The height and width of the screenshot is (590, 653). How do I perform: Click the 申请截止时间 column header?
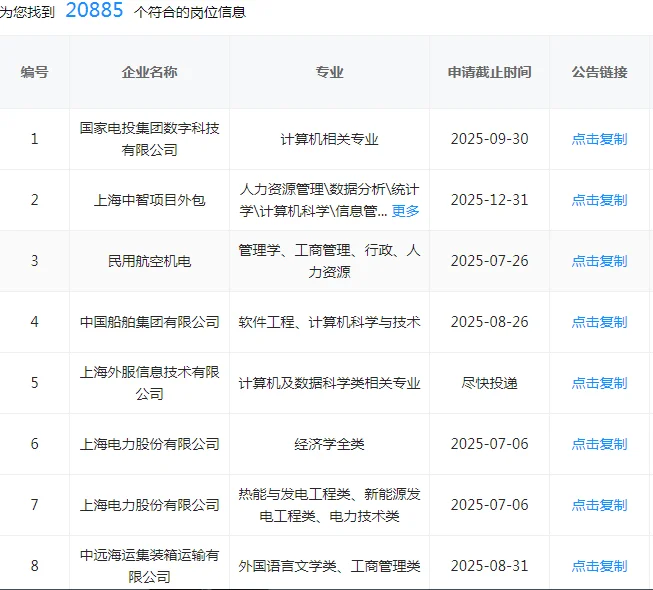tap(489, 72)
